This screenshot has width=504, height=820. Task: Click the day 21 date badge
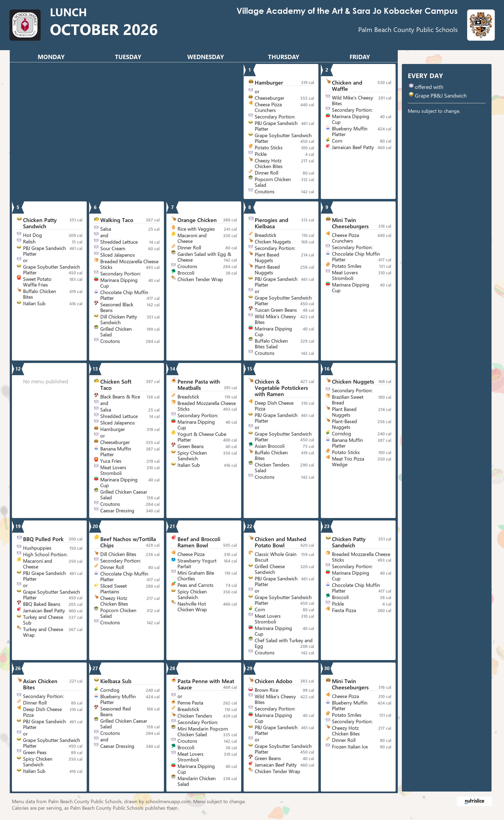[172, 526]
